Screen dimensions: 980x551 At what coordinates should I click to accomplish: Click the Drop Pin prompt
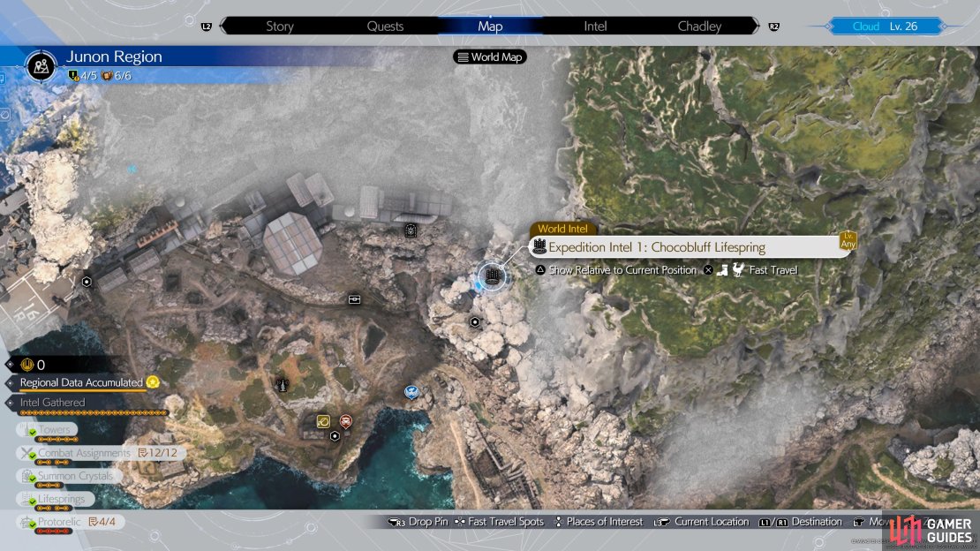[x=418, y=522]
